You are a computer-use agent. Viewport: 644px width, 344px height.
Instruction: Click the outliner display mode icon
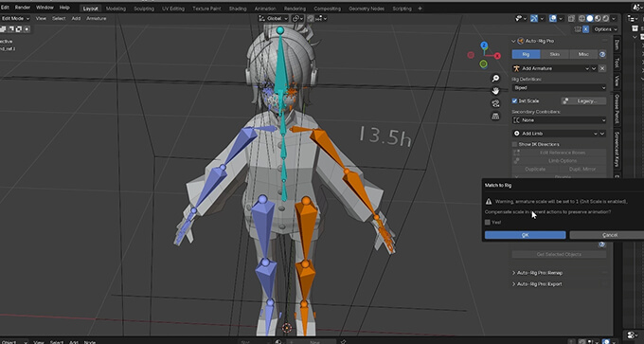point(631,19)
